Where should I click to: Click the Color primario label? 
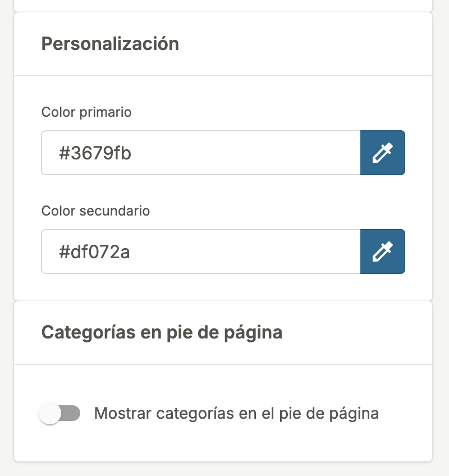click(86, 112)
